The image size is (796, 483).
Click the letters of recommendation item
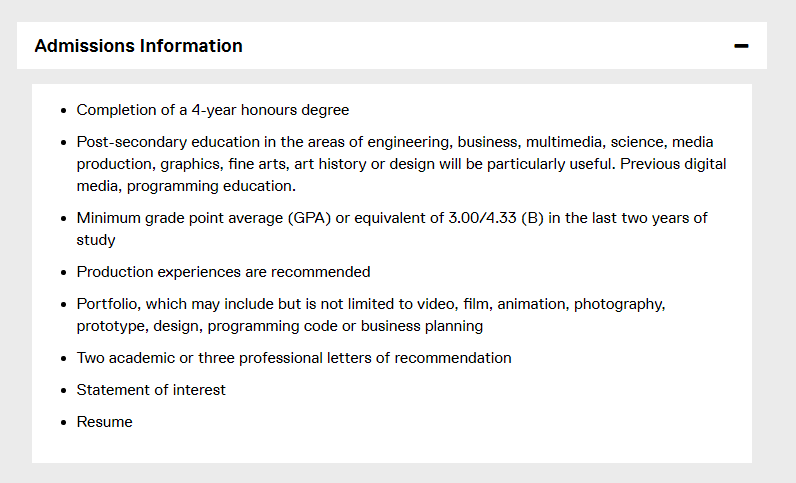[x=294, y=358]
